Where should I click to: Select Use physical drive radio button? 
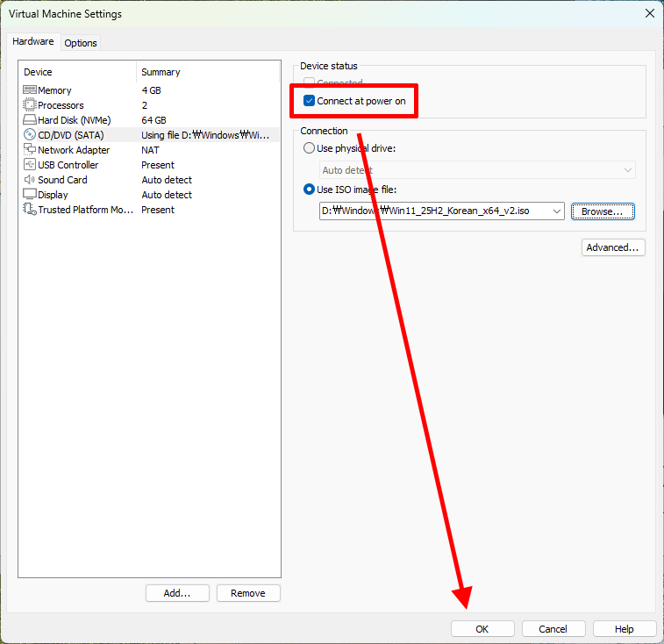point(309,148)
